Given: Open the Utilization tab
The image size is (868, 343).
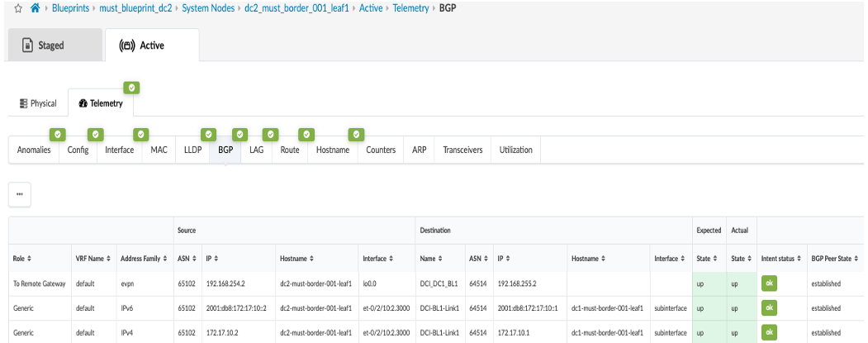Looking at the screenshot, I should click(x=516, y=150).
